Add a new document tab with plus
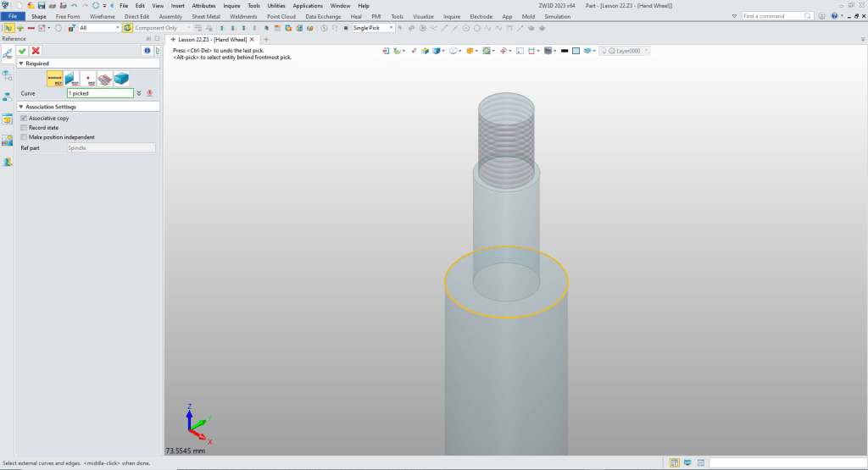868x470 pixels. tap(266, 39)
